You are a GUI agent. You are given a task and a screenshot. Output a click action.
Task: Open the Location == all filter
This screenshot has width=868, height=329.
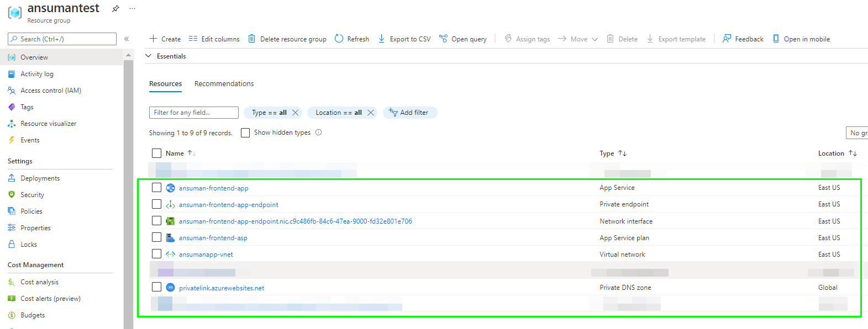(339, 113)
